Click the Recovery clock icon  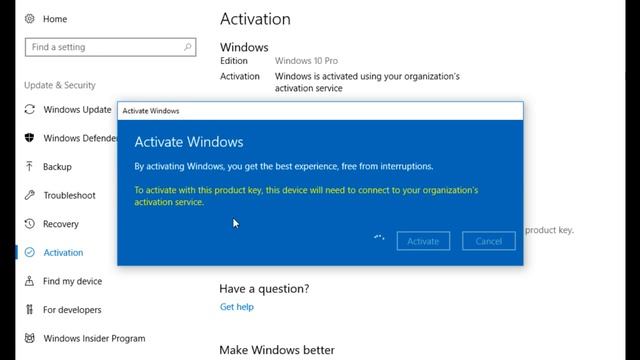tap(29, 224)
